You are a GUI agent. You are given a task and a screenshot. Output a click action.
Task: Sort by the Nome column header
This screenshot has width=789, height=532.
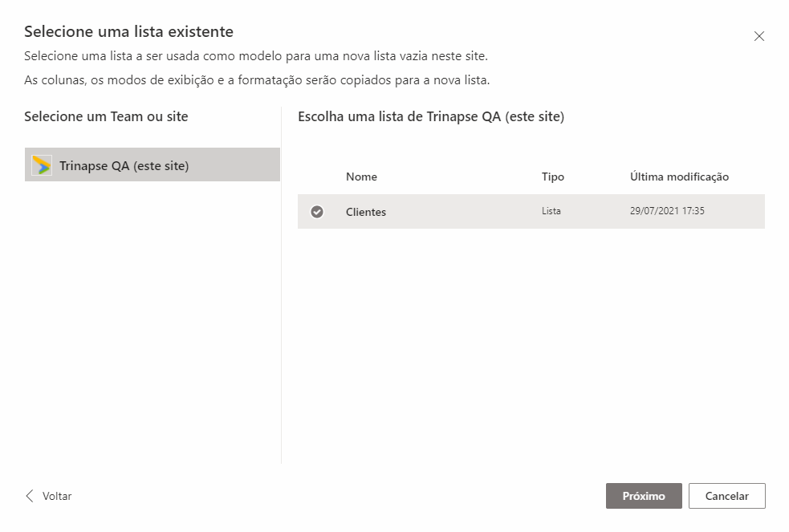[x=361, y=177]
